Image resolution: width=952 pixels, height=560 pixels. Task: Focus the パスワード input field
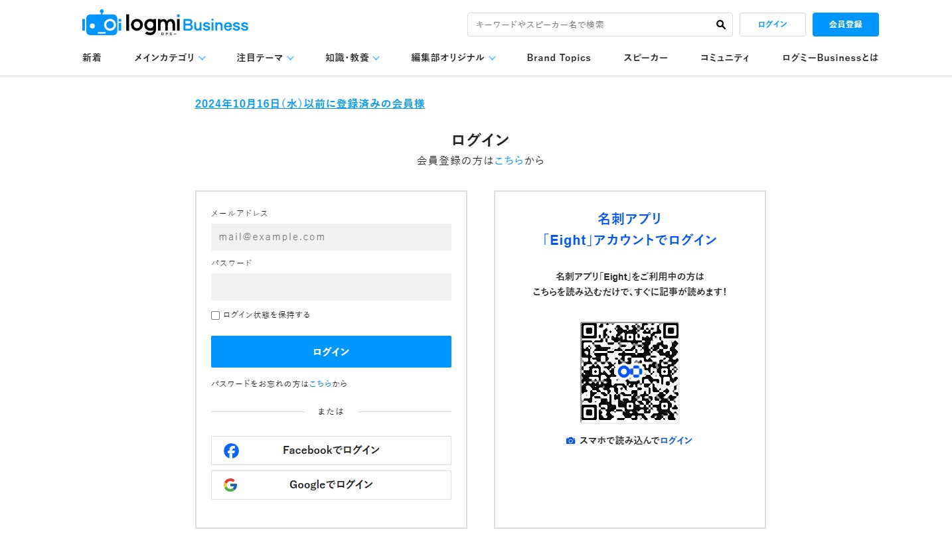[x=331, y=287]
